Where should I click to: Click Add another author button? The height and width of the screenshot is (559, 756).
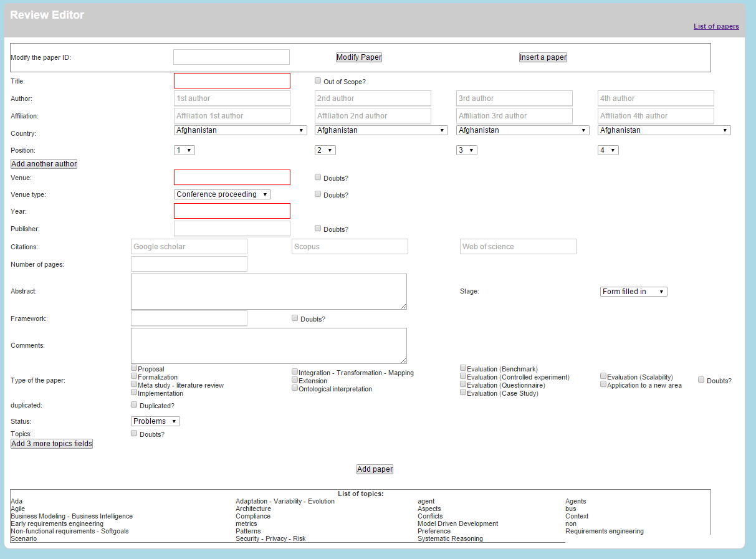point(44,164)
